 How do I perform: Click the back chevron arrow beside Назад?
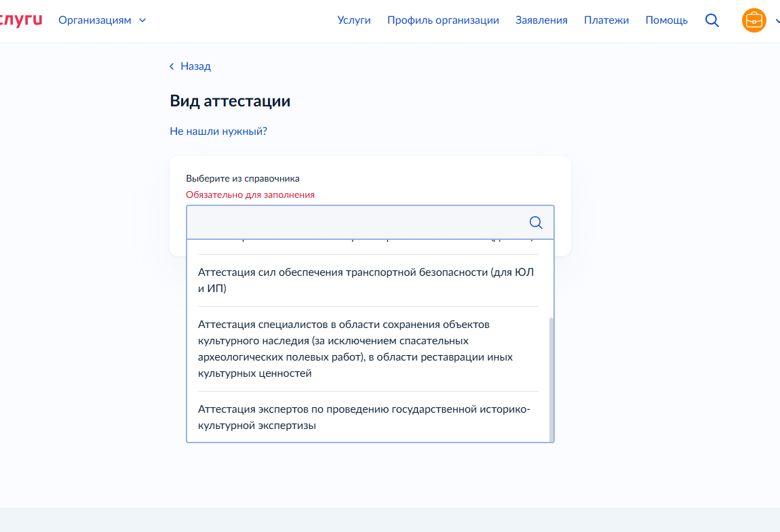click(172, 66)
